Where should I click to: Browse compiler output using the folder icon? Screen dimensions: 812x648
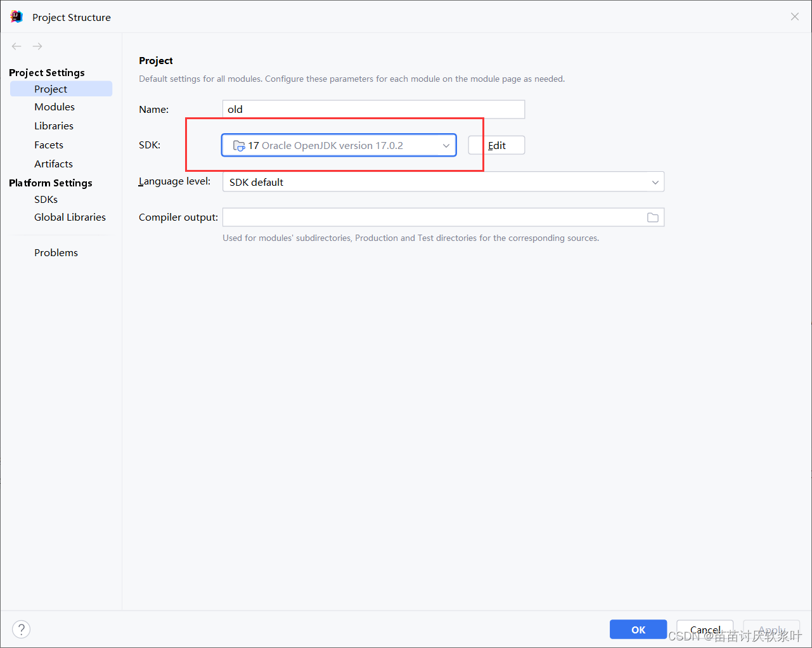pyautogui.click(x=653, y=217)
